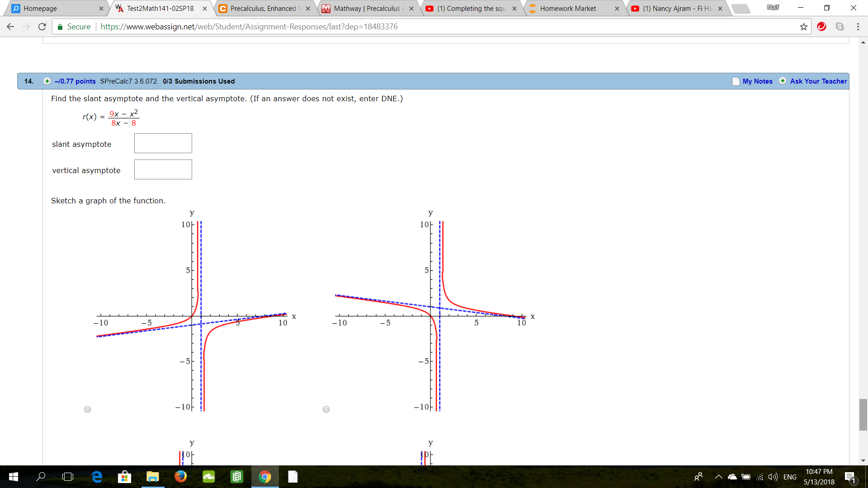Open the red browser extension icon
Screen dimensions: 868x488
point(822,27)
